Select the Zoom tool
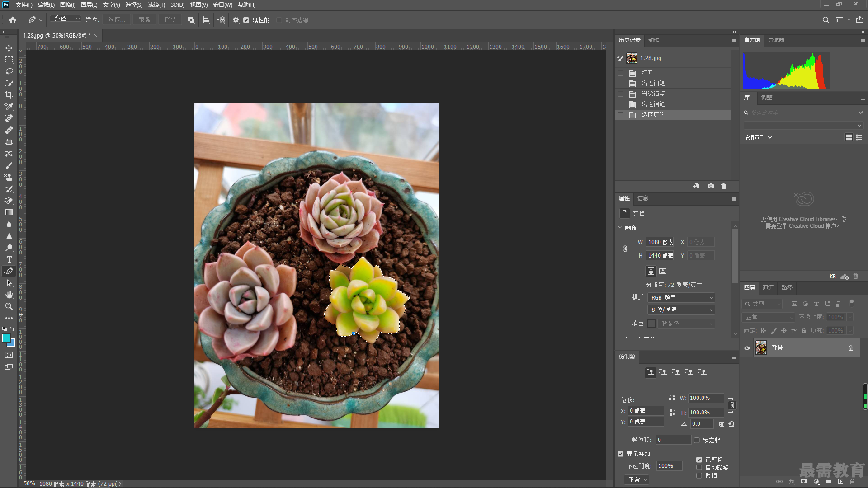Viewport: 868px width, 488px height. click(9, 306)
